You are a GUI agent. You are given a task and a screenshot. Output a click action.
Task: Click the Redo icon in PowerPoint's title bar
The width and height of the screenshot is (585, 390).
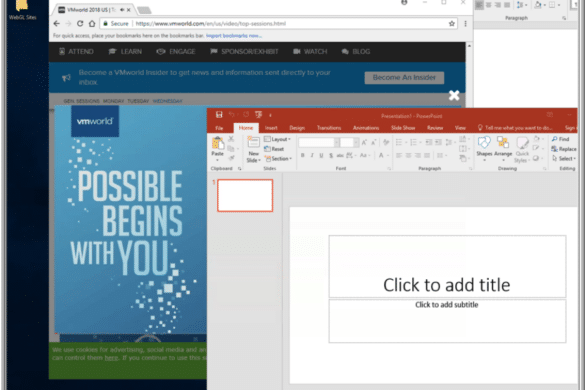246,115
